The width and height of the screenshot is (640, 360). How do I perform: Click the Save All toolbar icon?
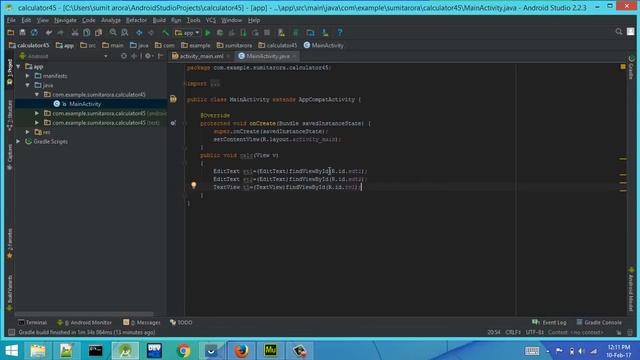click(x=22, y=33)
